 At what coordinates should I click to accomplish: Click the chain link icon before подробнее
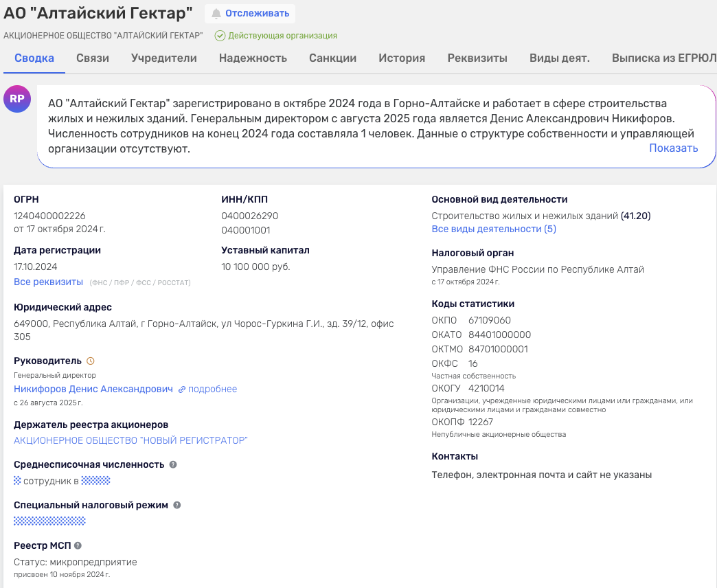tap(182, 389)
